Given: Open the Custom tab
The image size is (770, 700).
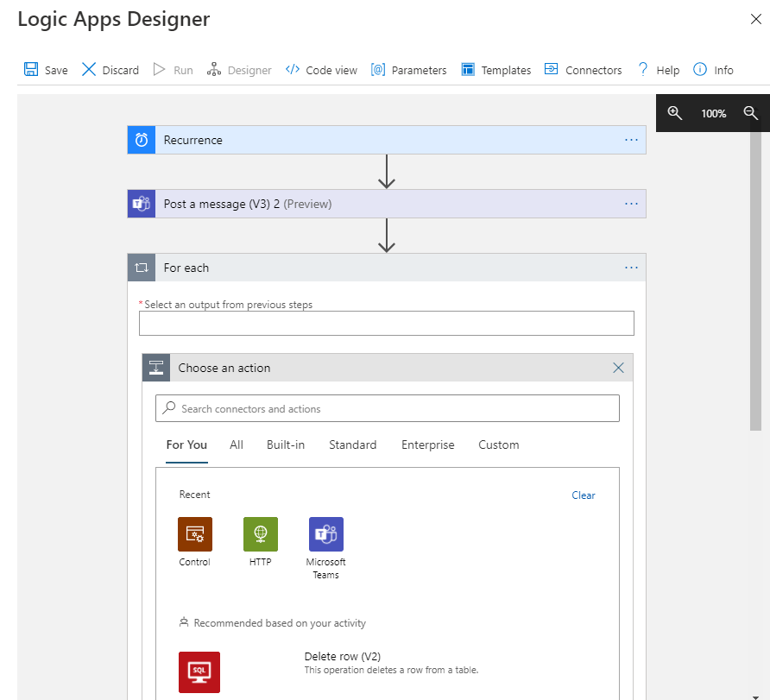Looking at the screenshot, I should (x=498, y=445).
